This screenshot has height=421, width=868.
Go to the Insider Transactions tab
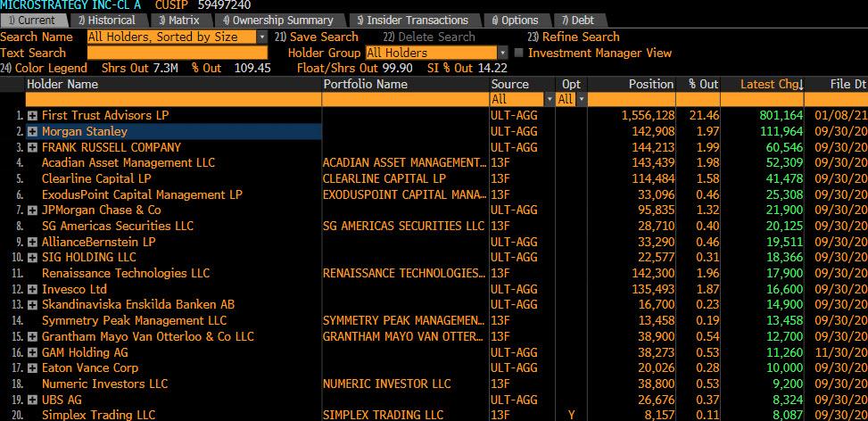(x=412, y=20)
